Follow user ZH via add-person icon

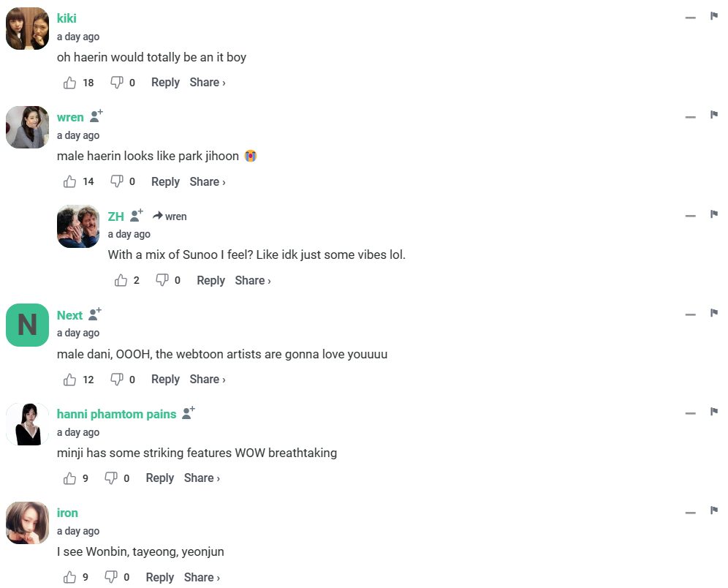click(x=137, y=216)
